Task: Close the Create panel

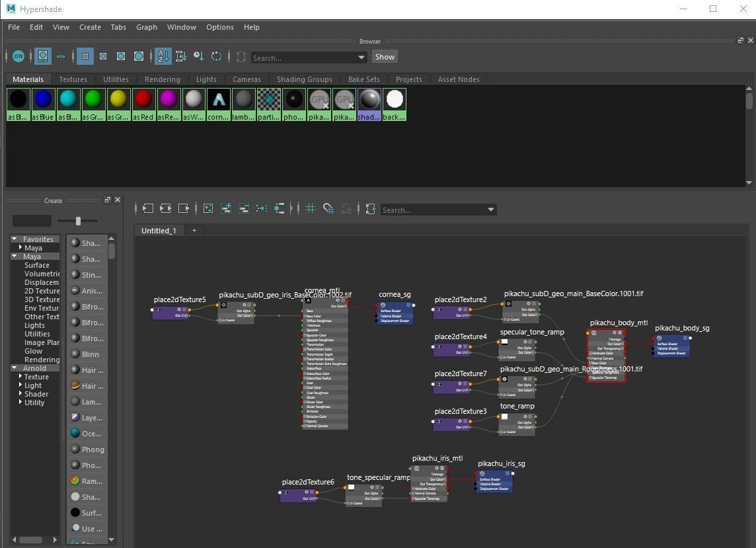Action: click(118, 200)
